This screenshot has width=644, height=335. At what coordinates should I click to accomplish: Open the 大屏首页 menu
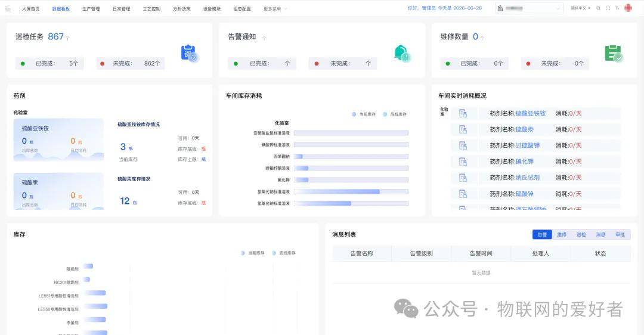point(31,8)
